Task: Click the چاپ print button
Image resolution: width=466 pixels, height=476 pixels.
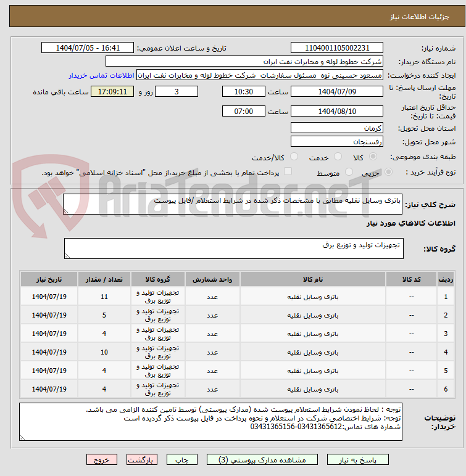Action: coord(182,459)
